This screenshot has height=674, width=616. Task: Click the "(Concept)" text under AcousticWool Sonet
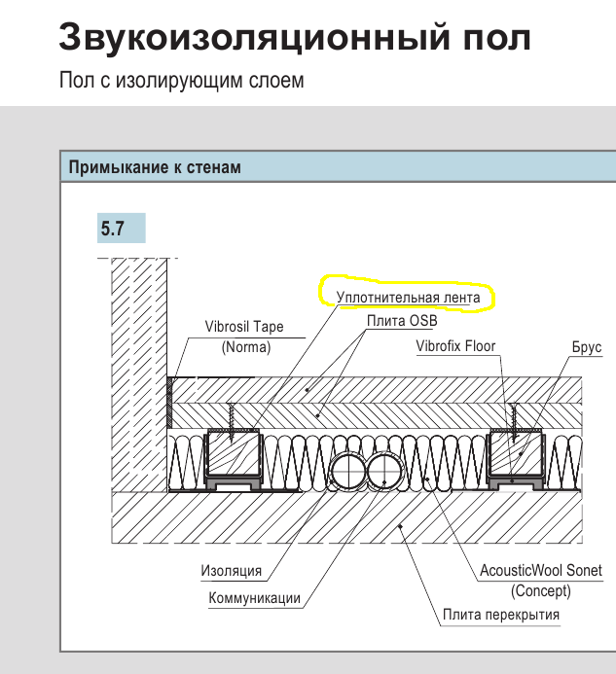point(540,590)
